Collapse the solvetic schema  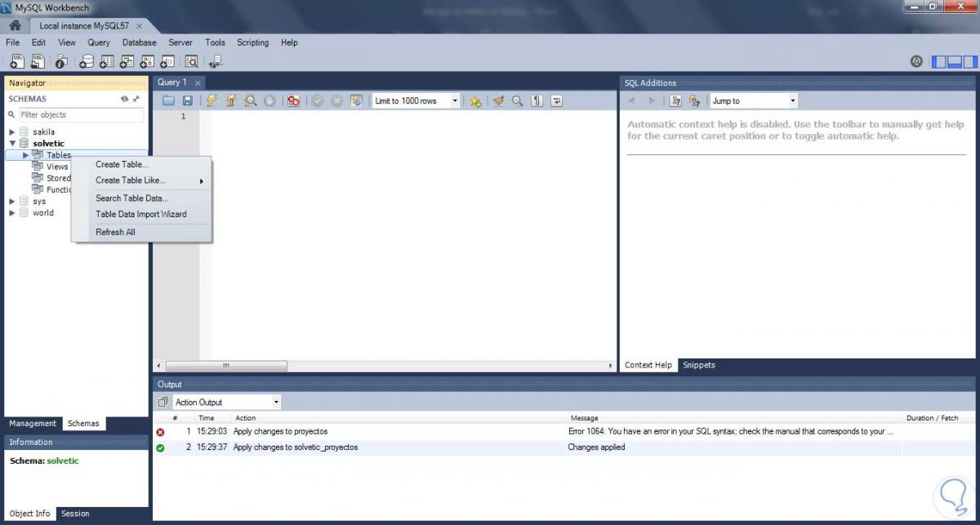(x=11, y=143)
